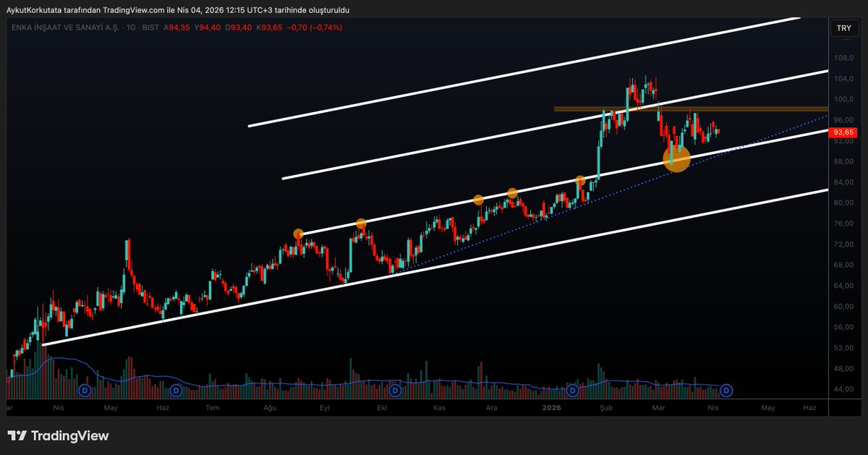Click the 104,0 price axis label
This screenshot has width=868, height=455.
pyautogui.click(x=844, y=79)
